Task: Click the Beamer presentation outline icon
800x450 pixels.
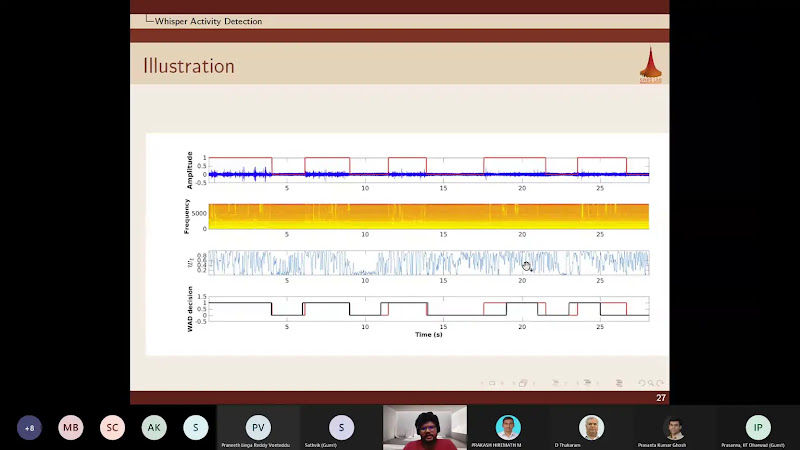Action: (619, 383)
